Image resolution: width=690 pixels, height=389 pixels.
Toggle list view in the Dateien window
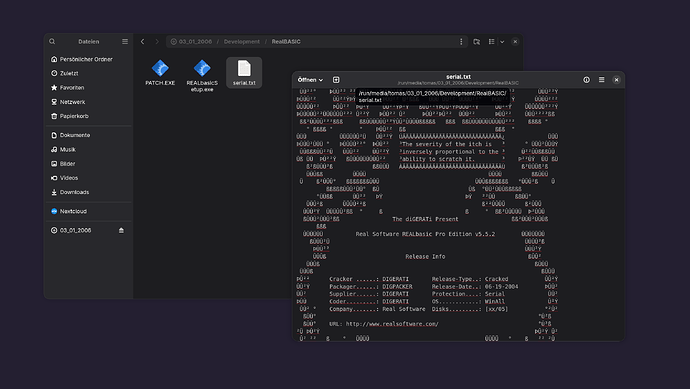(x=492, y=41)
